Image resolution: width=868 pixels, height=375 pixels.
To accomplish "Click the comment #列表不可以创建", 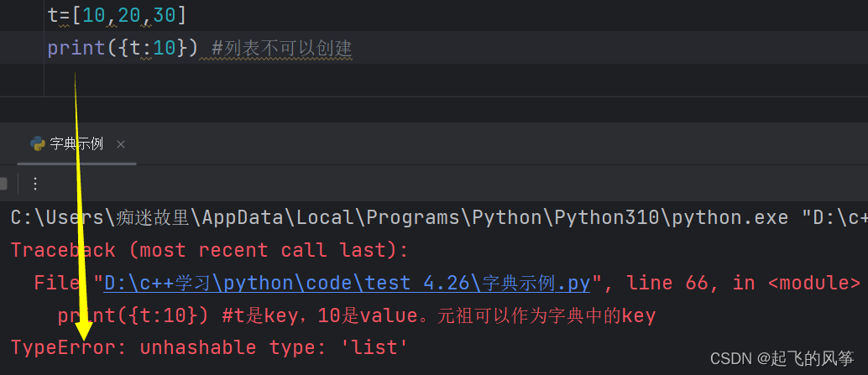I will coord(282,49).
